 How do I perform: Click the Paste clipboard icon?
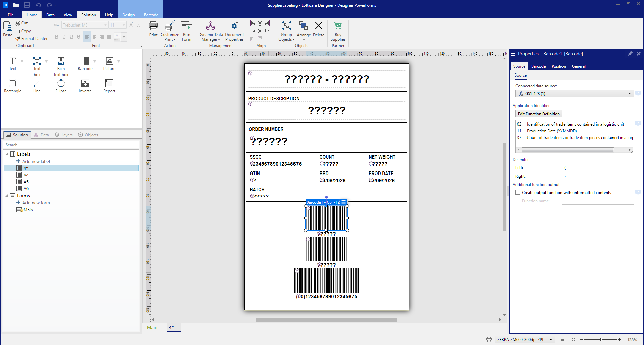pos(8,29)
